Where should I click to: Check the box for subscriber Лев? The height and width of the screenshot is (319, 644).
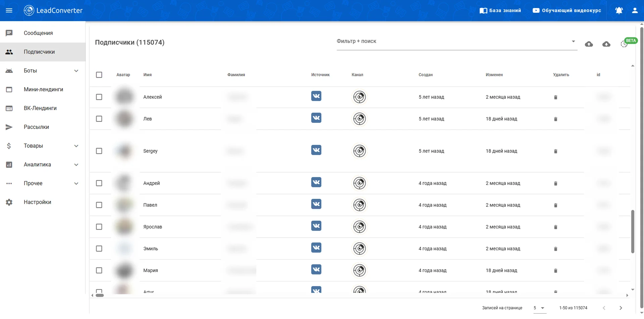[x=99, y=119]
